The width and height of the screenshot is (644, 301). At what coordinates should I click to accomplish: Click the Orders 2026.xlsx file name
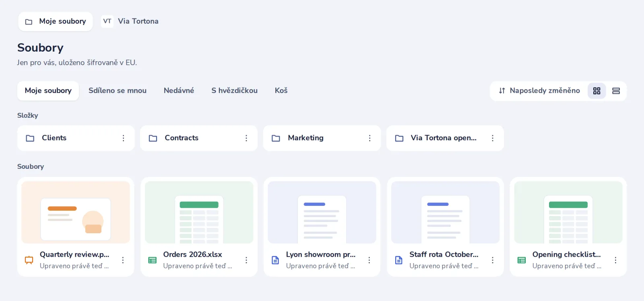(192, 255)
